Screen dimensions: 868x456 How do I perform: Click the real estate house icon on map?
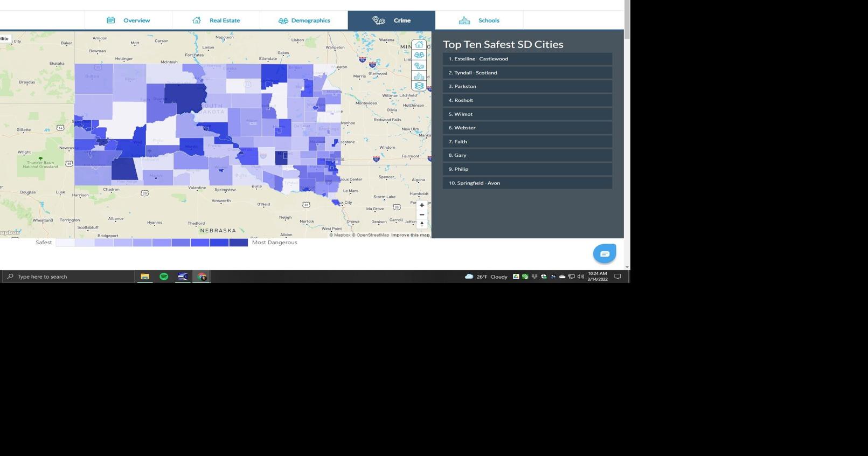click(x=419, y=45)
